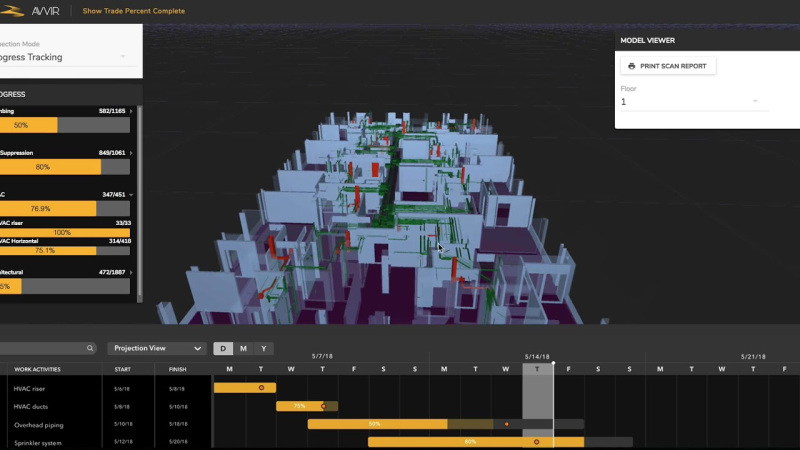
Task: Expand the Plumbing 582/1165 arrow
Action: 131,111
